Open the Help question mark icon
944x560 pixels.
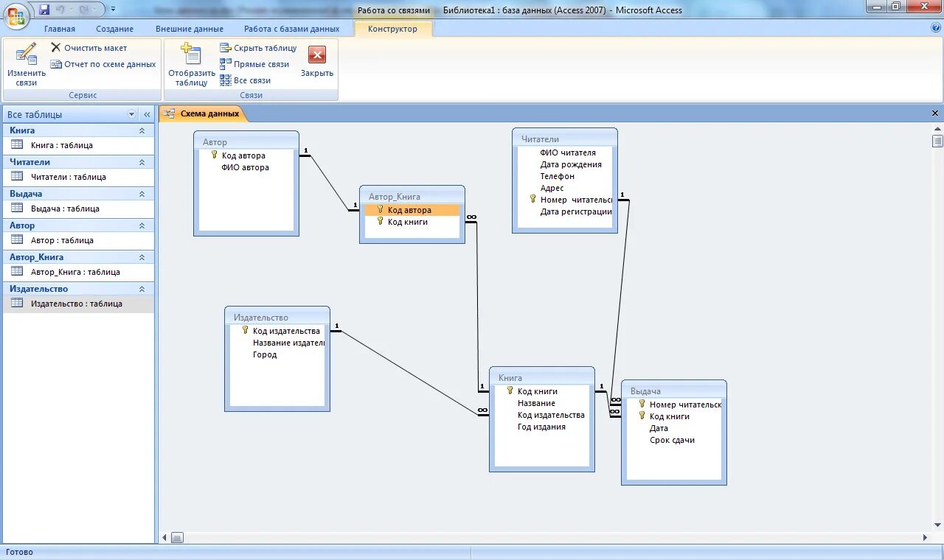coord(936,28)
